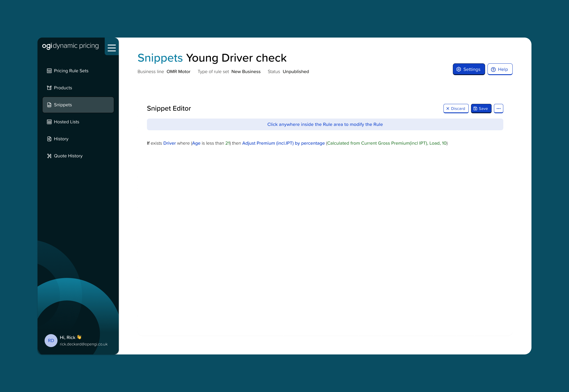Toggle the hamburger sidebar menu
This screenshot has width=569, height=392.
click(111, 48)
